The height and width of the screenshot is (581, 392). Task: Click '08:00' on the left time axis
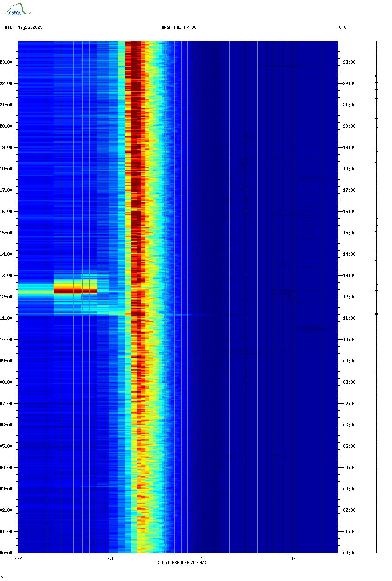pyautogui.click(x=6, y=382)
